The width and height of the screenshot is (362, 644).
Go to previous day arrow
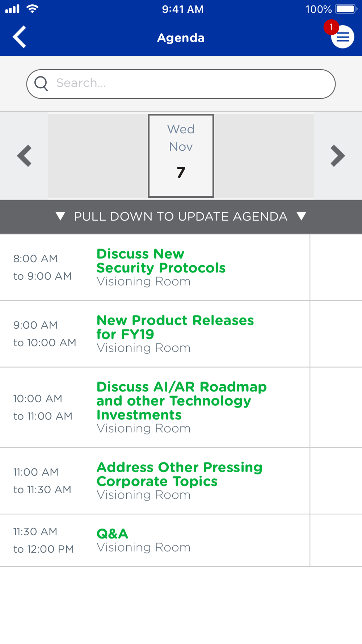coord(24,156)
